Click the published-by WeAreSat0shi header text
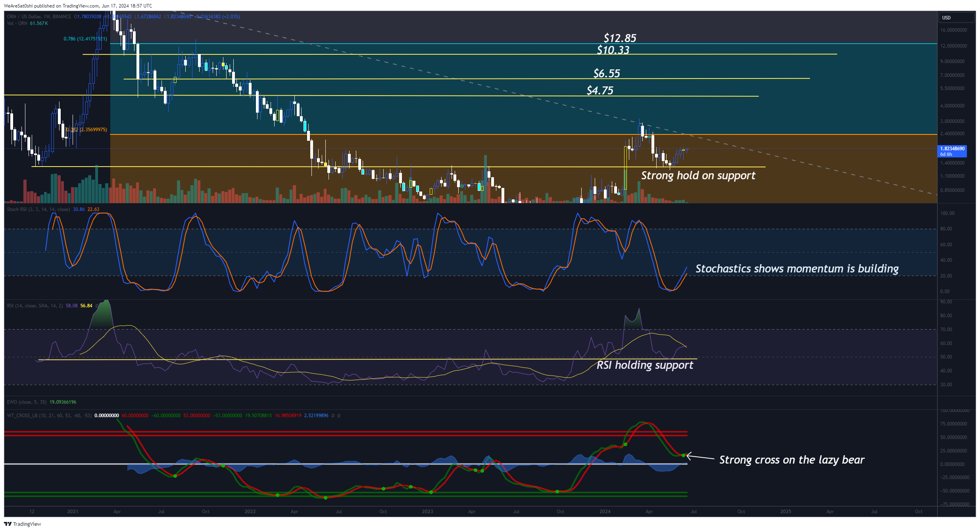This screenshot has height=531, width=980. coord(78,6)
